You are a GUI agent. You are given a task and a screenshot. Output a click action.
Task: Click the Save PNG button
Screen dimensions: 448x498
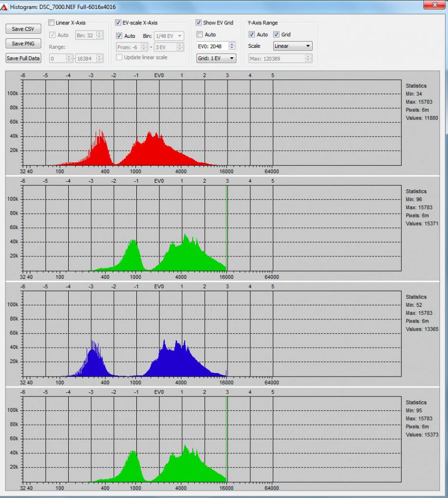coord(23,43)
